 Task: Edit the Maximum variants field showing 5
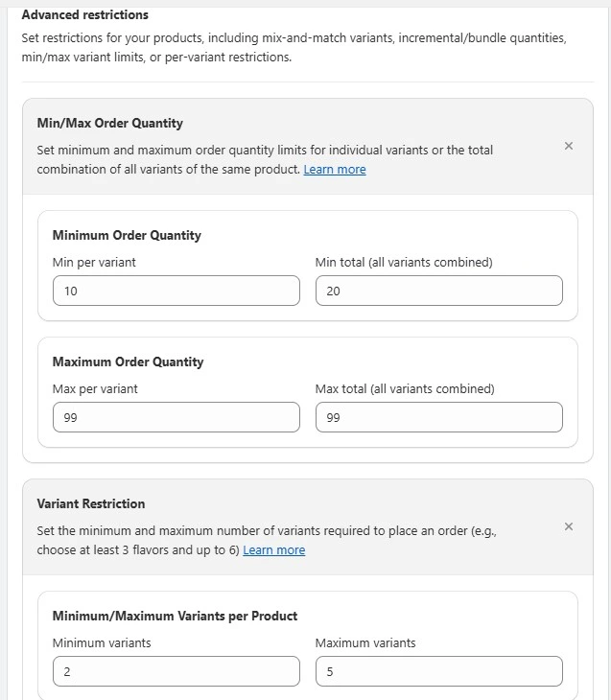(438, 671)
